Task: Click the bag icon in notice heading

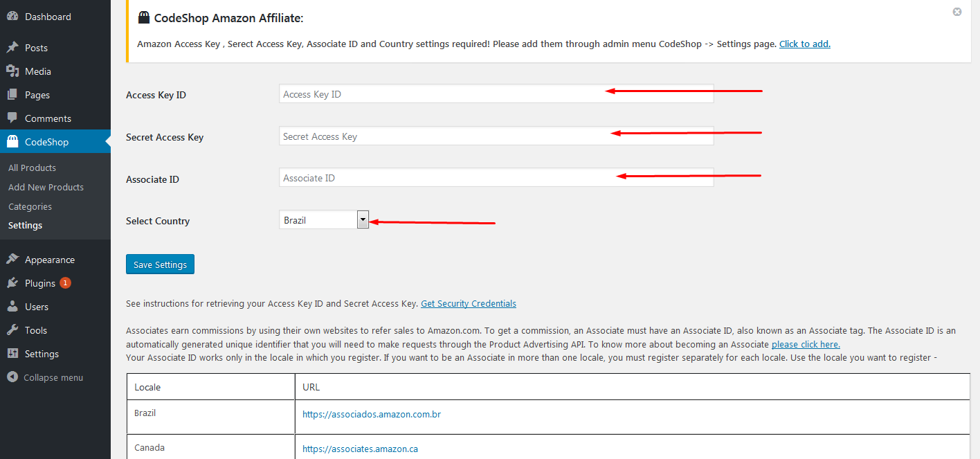Action: [143, 18]
